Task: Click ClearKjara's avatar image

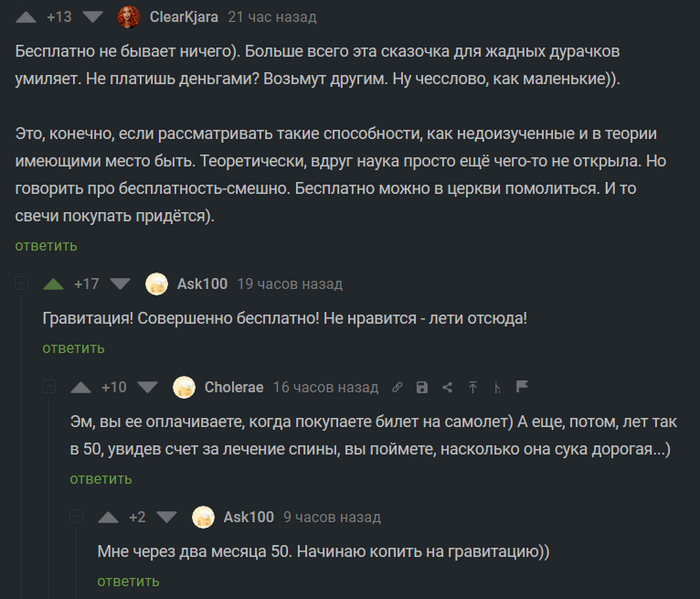Action: coord(129,17)
